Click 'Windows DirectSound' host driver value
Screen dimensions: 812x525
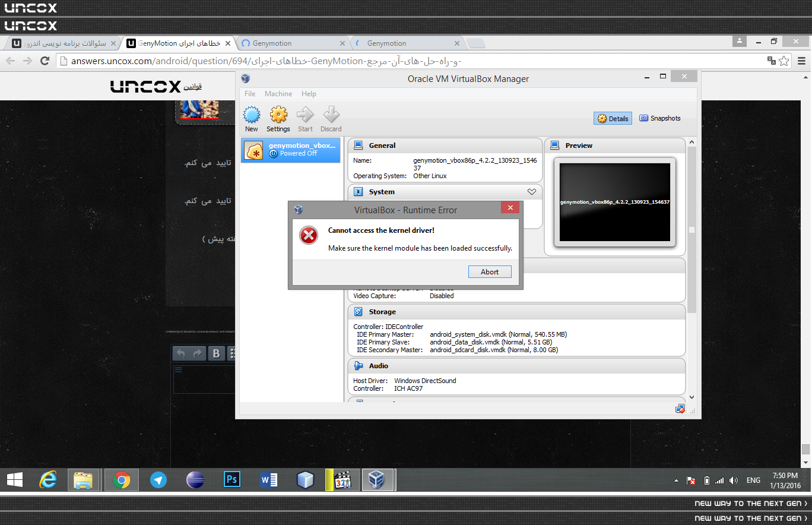[425, 381]
